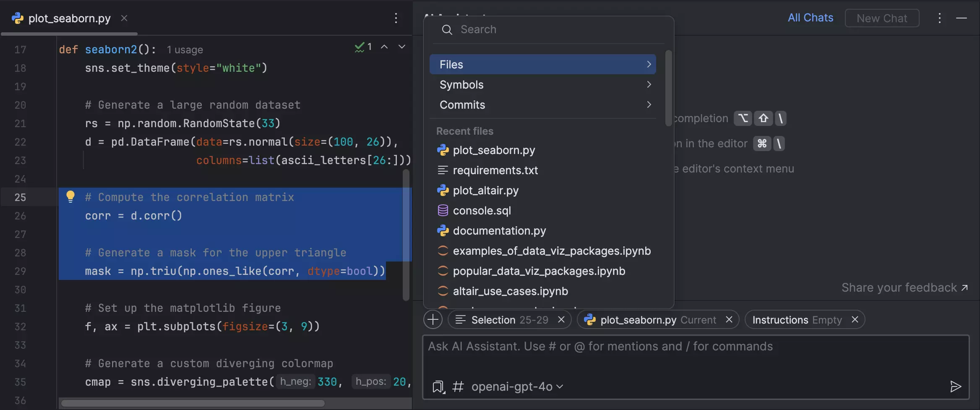Expand the Files submenu
This screenshot has width=980, height=410.
542,65
